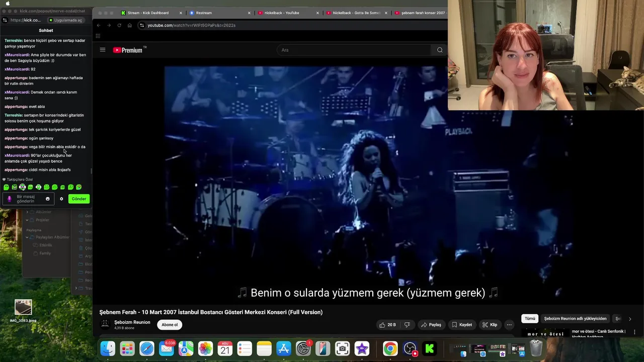
Task: Open emoji picker in chat input
Action: [x=48, y=199]
